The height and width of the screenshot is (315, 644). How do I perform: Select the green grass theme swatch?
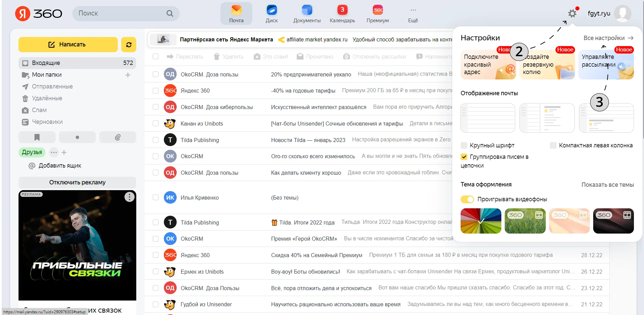coord(525,221)
